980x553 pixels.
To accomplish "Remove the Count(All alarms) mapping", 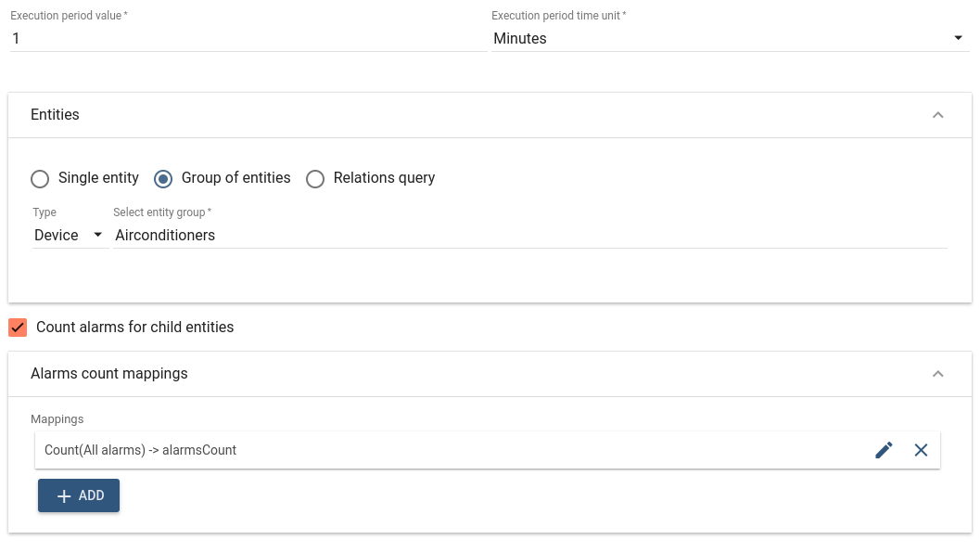I will click(921, 450).
